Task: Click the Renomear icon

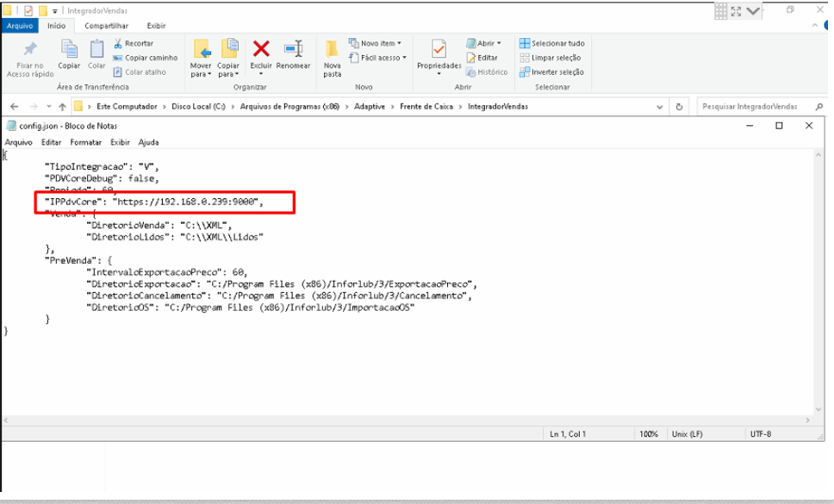Action: 293,49
